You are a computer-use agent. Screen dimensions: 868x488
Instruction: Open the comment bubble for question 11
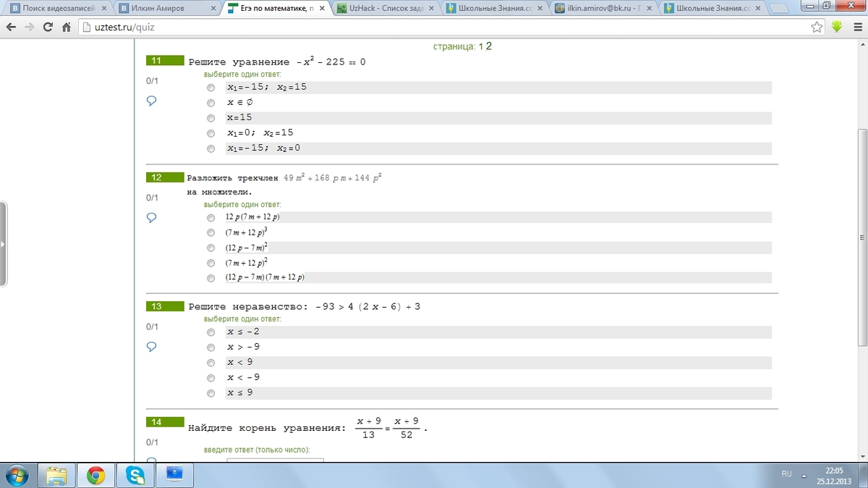coord(152,101)
